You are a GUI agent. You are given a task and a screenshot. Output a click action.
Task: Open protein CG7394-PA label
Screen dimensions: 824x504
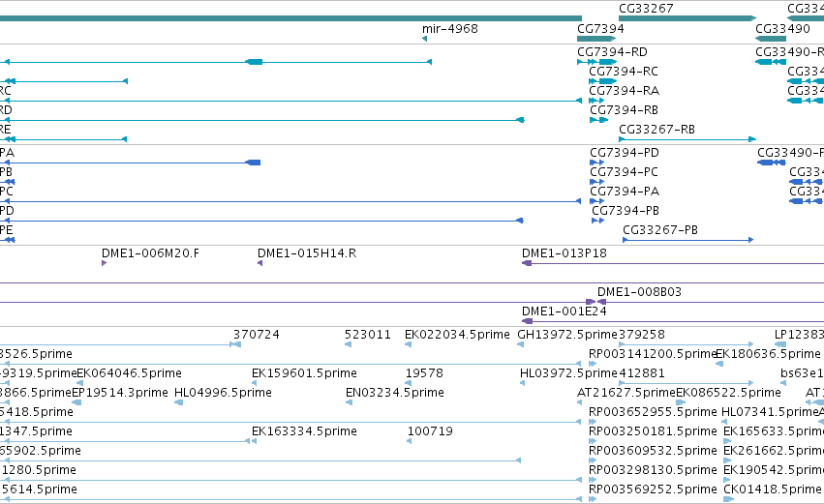pyautogui.click(x=625, y=192)
